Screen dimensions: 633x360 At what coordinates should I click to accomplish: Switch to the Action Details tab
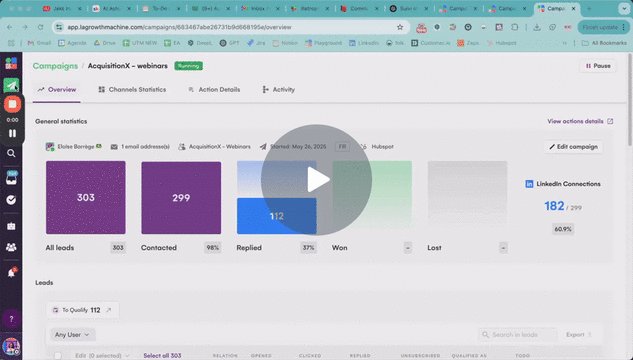point(214,90)
